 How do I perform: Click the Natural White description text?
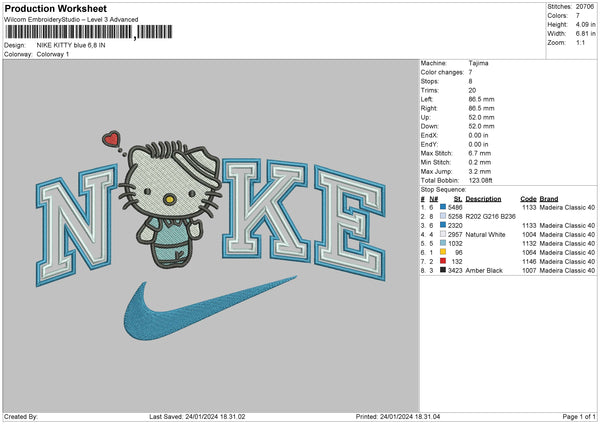coord(485,234)
